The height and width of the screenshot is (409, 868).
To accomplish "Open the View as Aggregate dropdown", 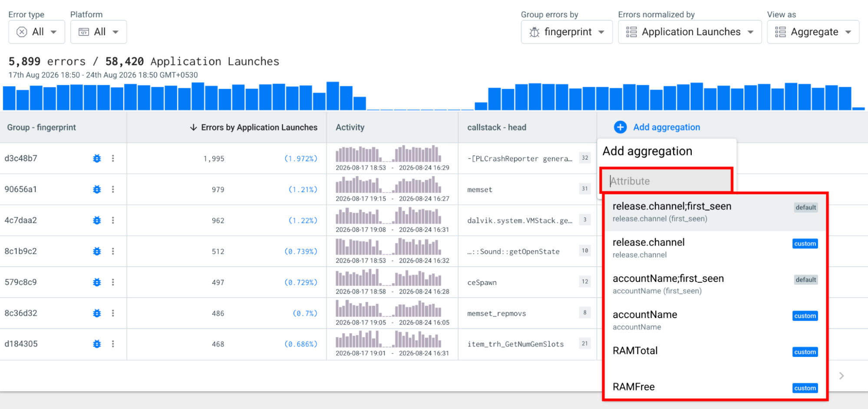I will click(x=813, y=32).
